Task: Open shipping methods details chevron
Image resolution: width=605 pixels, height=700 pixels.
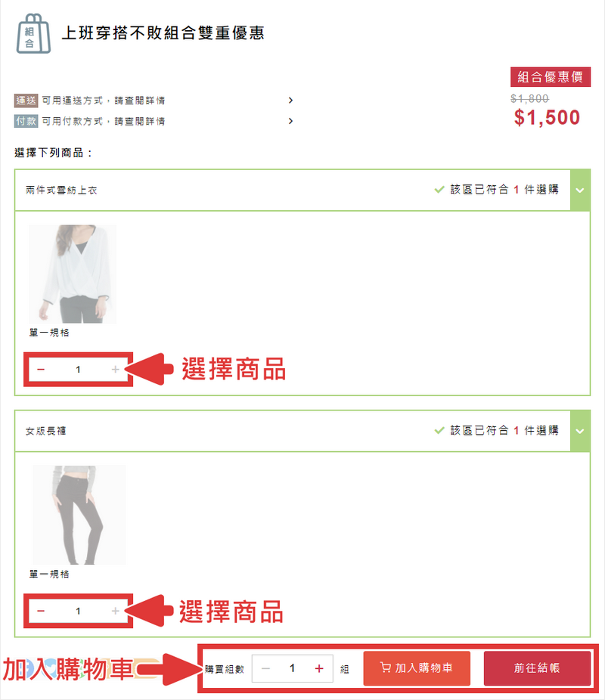Action: point(290,100)
